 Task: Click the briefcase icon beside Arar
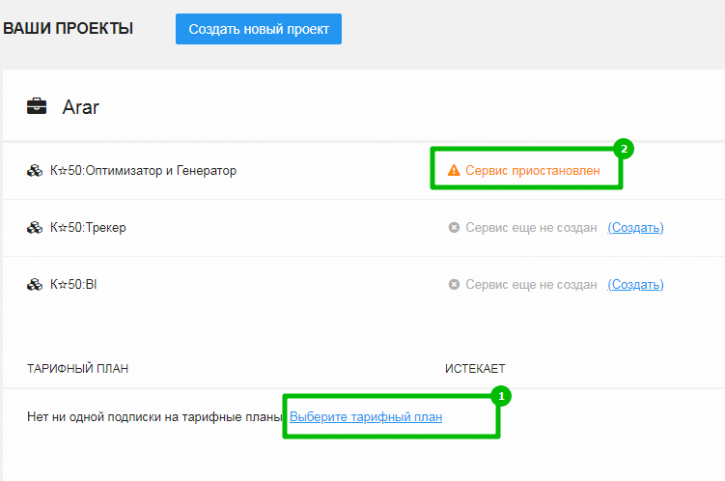[37, 106]
